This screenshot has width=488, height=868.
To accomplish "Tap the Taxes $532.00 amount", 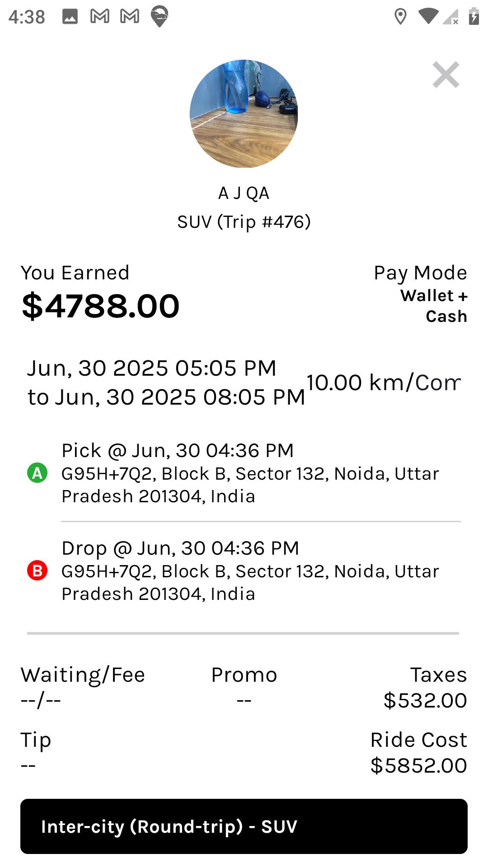I will 425,700.
